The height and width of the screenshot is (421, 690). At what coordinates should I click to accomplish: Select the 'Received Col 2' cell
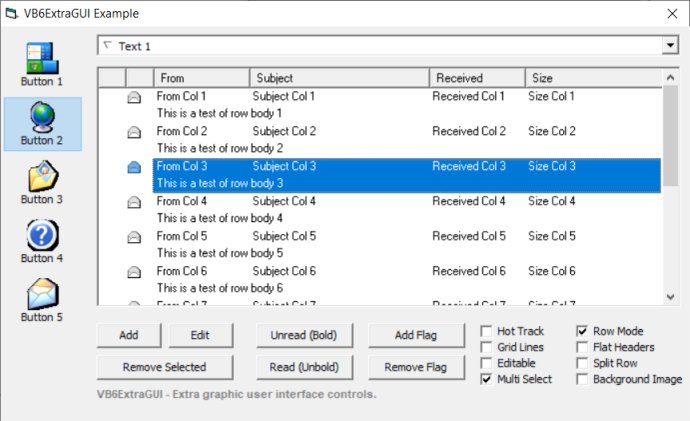[x=469, y=131]
